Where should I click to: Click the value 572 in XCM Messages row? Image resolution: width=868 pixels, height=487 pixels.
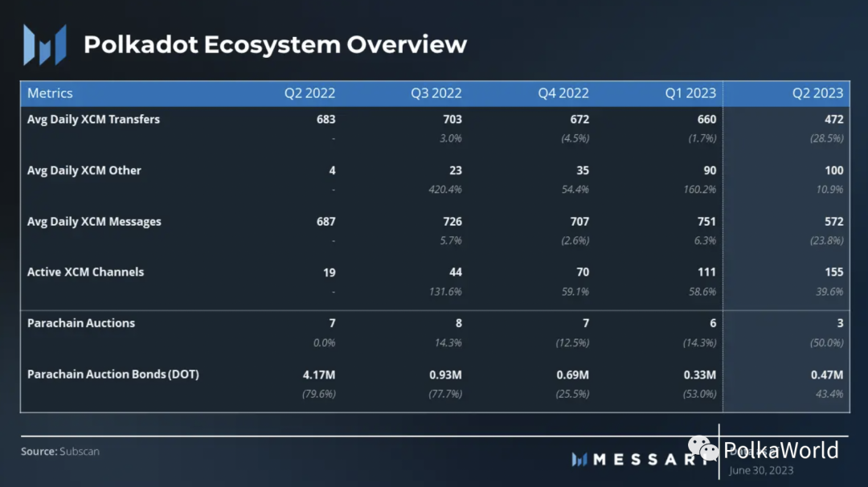click(x=833, y=221)
